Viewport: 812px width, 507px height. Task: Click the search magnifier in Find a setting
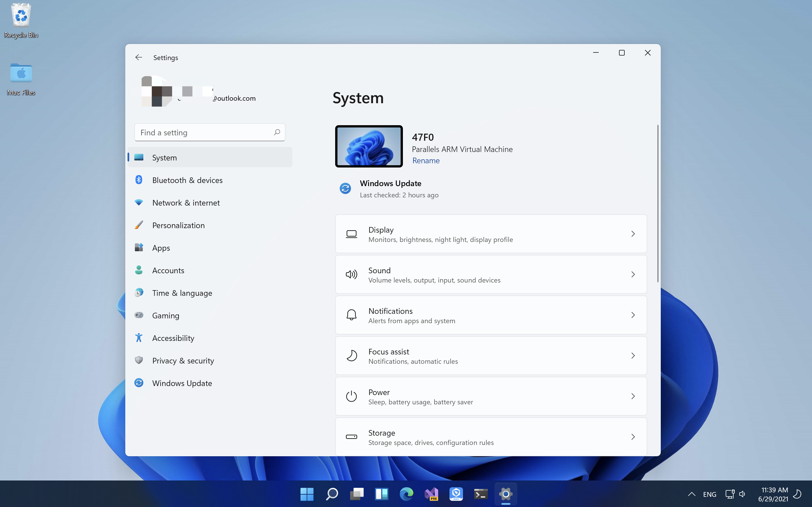pyautogui.click(x=277, y=132)
